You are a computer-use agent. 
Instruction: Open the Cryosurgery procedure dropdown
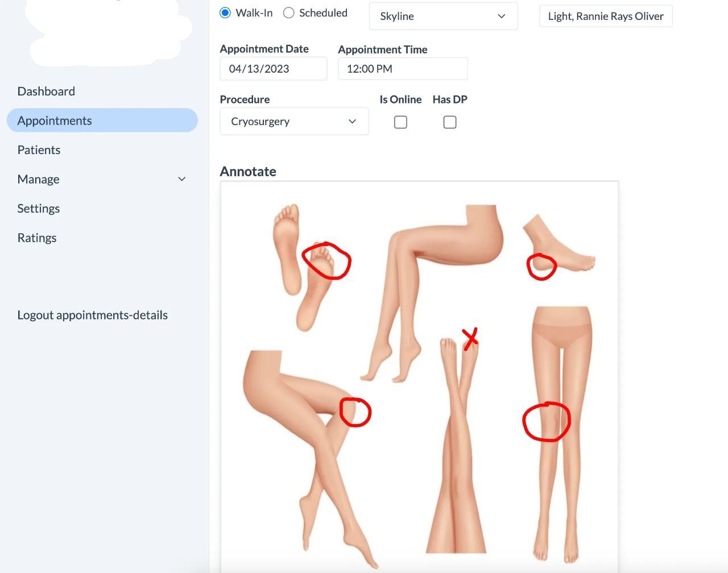coord(294,121)
